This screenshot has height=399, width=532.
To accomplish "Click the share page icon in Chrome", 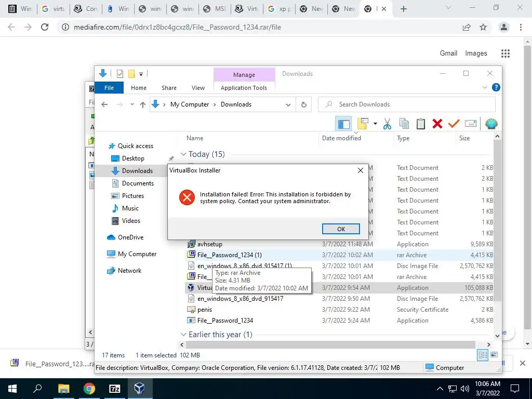I will (x=467, y=27).
